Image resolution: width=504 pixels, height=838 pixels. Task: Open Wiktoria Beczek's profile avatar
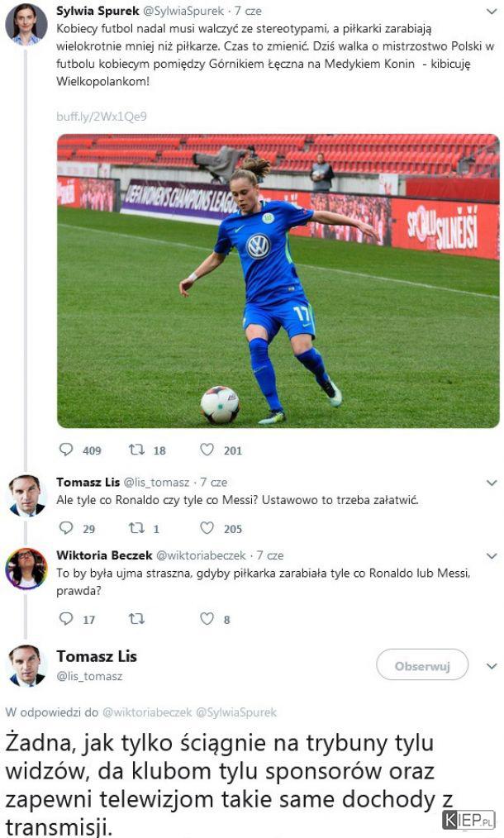click(x=26, y=569)
